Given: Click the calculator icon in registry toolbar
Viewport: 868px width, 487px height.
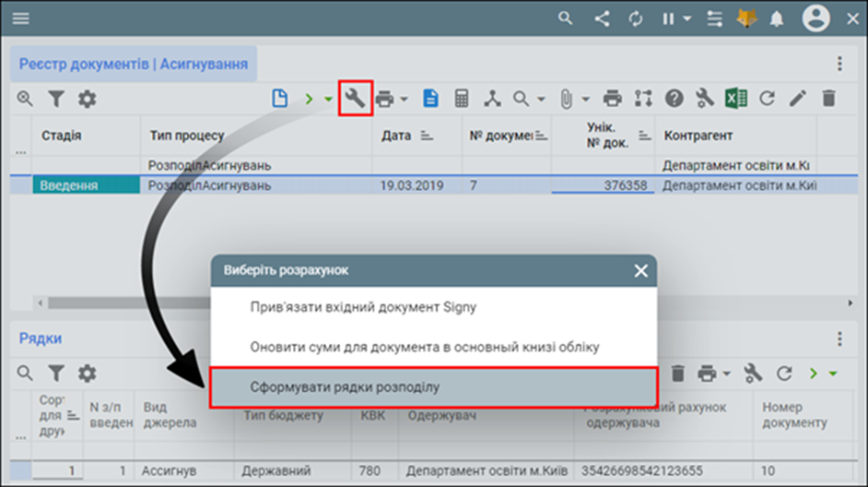Looking at the screenshot, I should click(463, 99).
